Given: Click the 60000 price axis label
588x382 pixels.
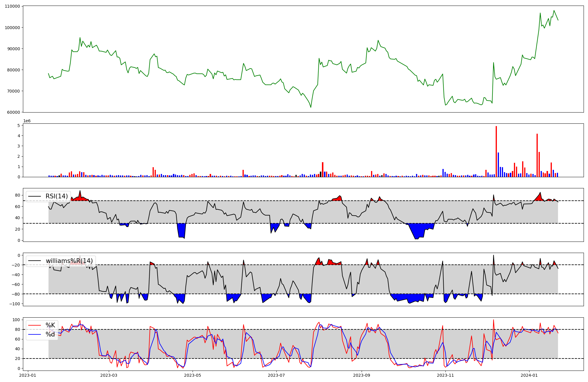Looking at the screenshot, I should 14,112.
